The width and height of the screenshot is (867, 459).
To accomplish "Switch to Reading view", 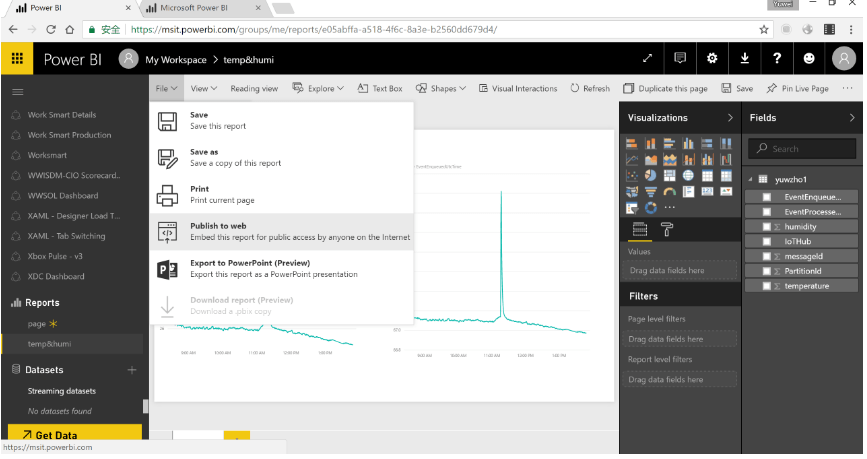I will coord(254,88).
